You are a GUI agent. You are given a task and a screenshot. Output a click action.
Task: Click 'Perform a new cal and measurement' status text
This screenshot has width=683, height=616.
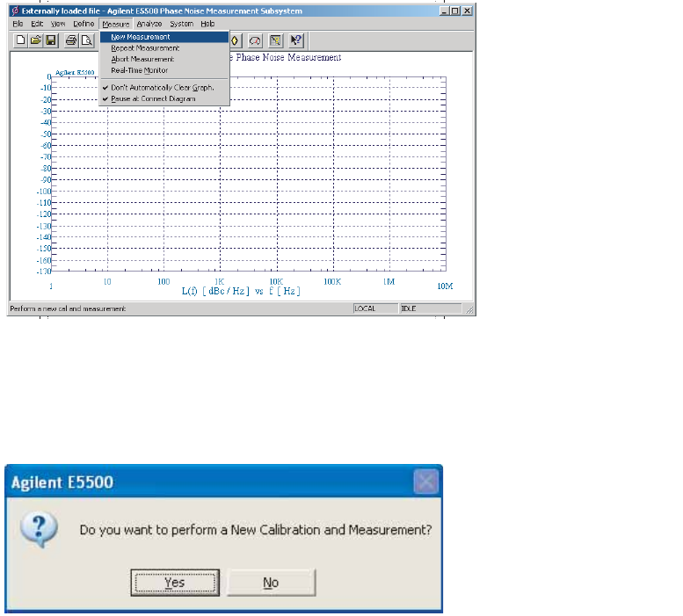click(68, 308)
